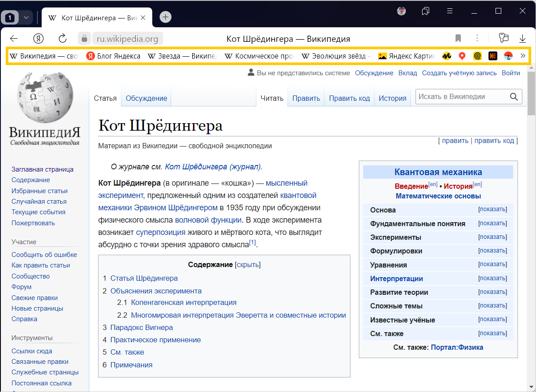Show hidden bookmarks with the double chevron
This screenshot has width=536, height=392.
tap(523, 56)
